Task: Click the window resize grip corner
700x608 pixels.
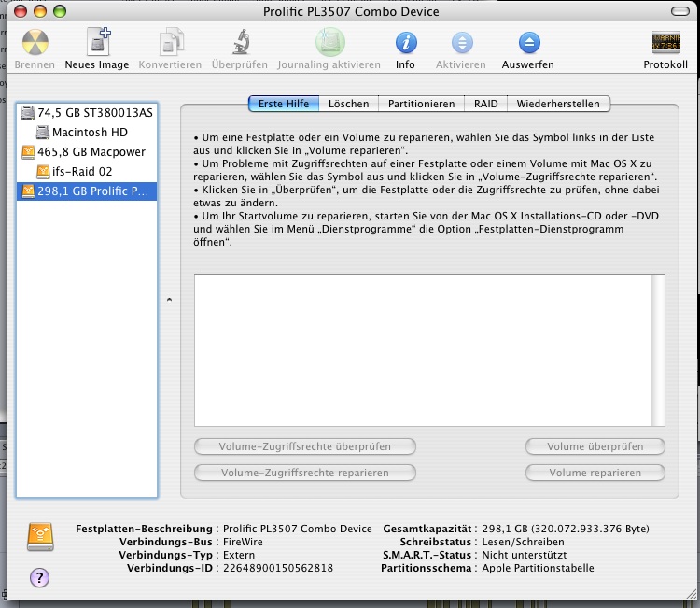Action: (691, 593)
